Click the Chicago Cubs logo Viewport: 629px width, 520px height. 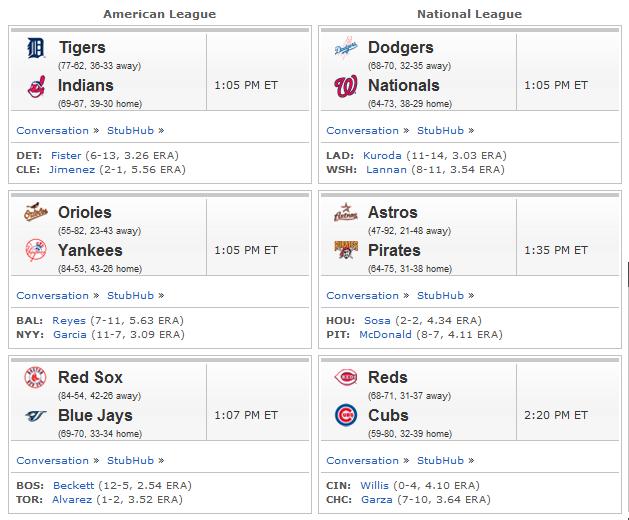(x=346, y=415)
